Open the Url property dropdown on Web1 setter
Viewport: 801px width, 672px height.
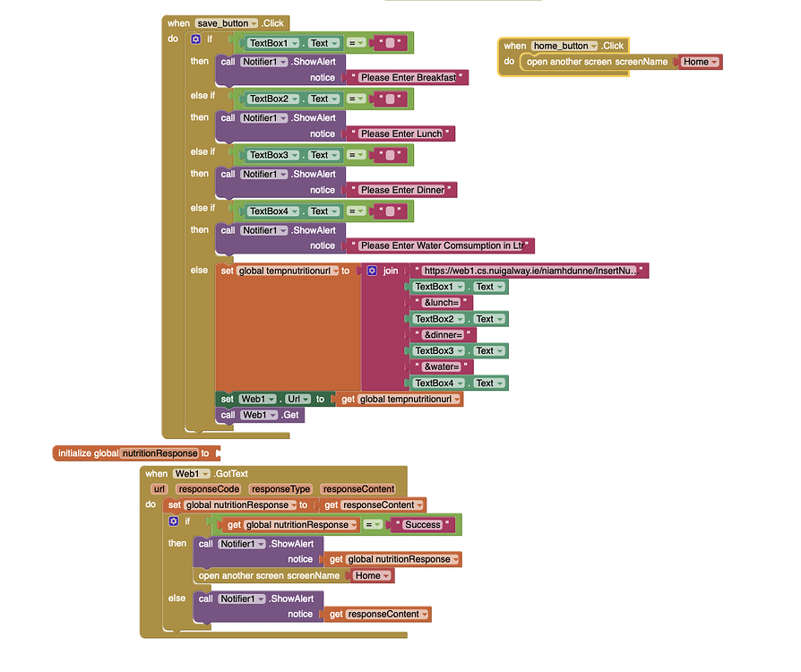(306, 399)
